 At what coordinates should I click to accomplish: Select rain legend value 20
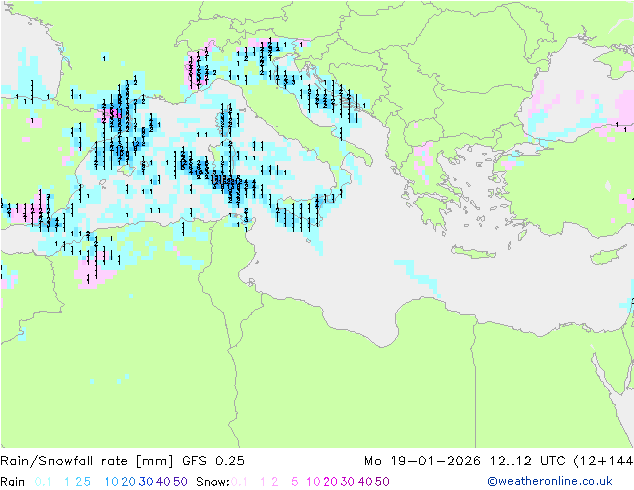128,482
